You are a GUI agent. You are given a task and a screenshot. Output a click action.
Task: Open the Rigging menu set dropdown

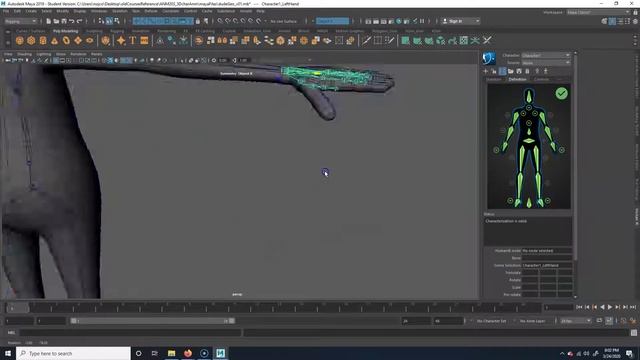click(20, 21)
